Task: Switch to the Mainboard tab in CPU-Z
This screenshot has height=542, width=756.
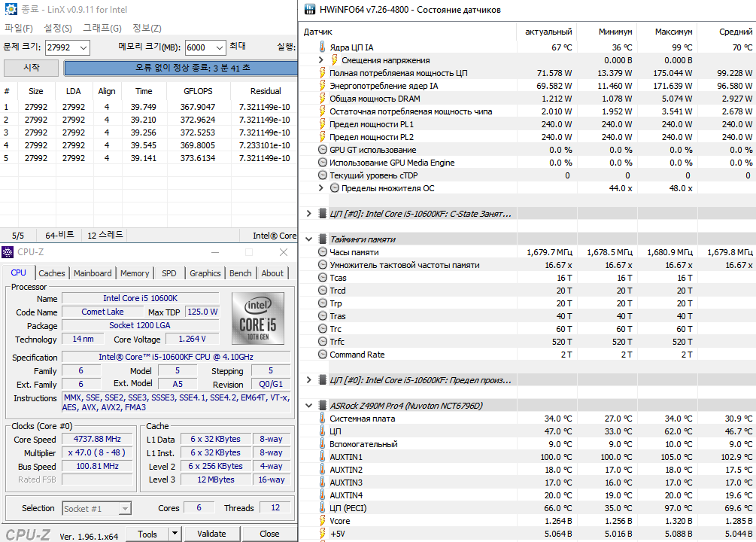Action: click(x=93, y=273)
